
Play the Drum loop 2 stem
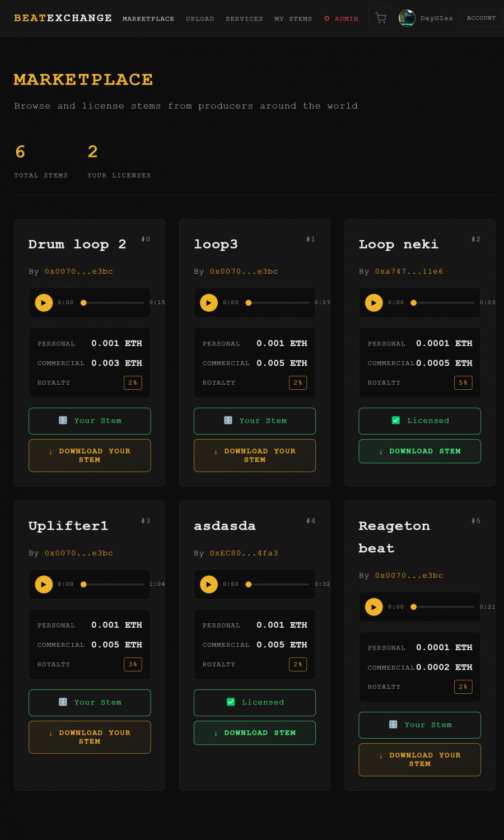pos(44,303)
